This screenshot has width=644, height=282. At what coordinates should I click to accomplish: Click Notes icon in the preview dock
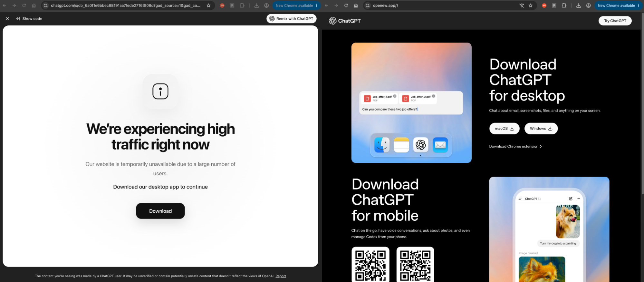[x=401, y=145]
